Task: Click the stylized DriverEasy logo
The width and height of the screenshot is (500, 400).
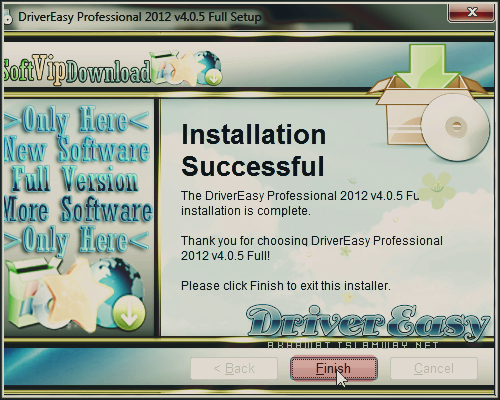Action: pyautogui.click(x=368, y=323)
